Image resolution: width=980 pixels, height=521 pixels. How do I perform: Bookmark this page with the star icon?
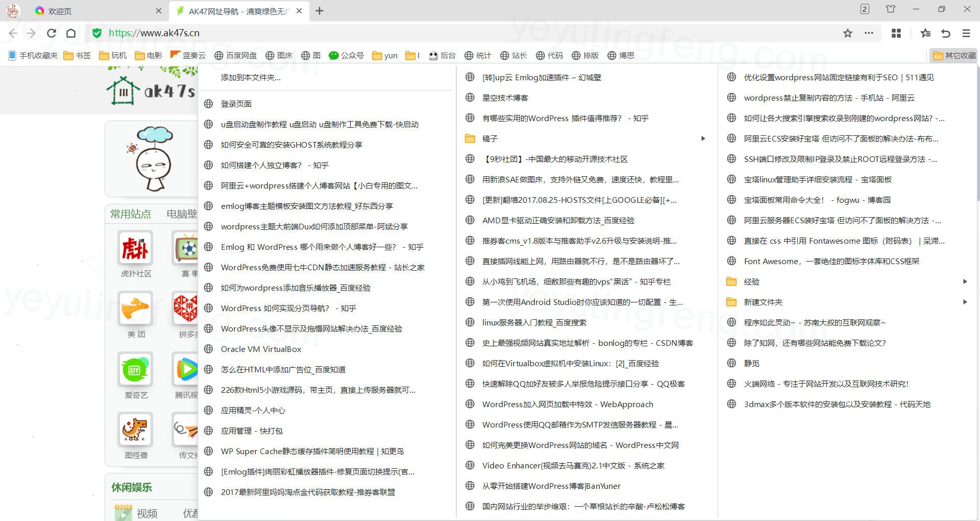point(848,33)
